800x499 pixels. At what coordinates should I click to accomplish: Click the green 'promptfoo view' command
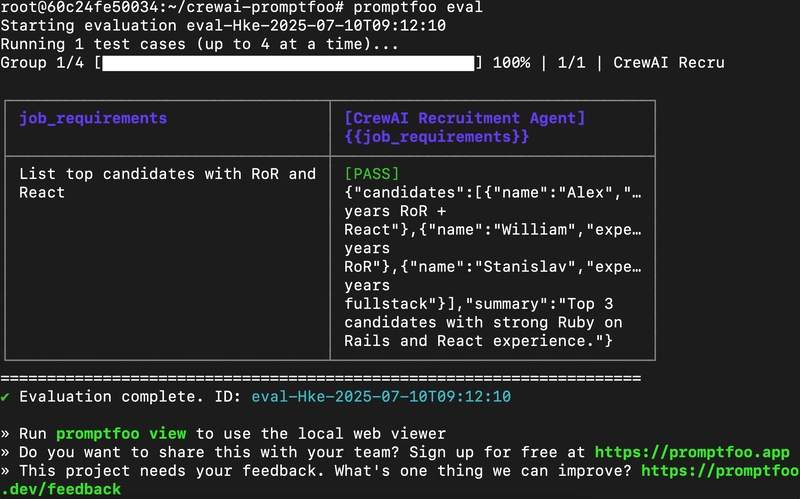pos(121,434)
